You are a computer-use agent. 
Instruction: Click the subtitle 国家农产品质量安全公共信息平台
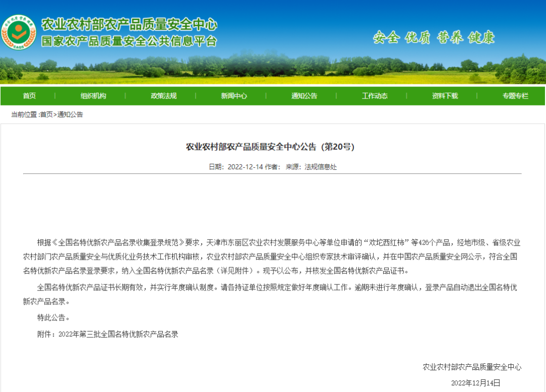pos(129,41)
